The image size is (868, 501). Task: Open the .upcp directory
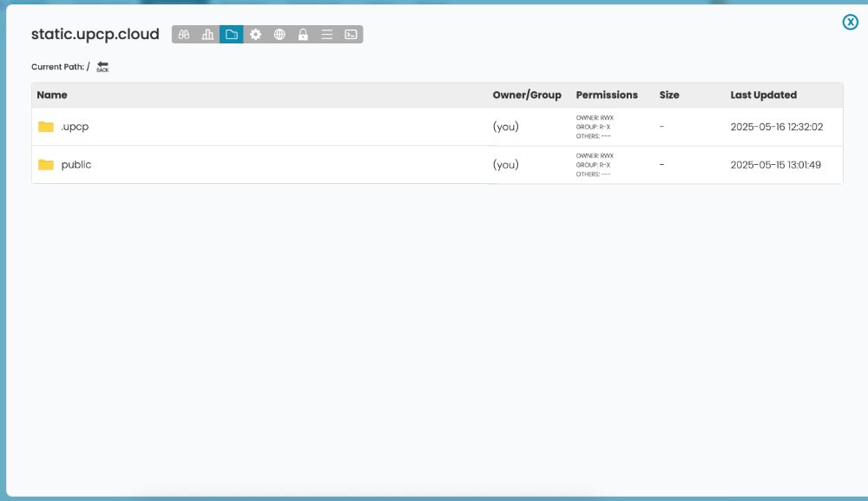[x=74, y=127]
